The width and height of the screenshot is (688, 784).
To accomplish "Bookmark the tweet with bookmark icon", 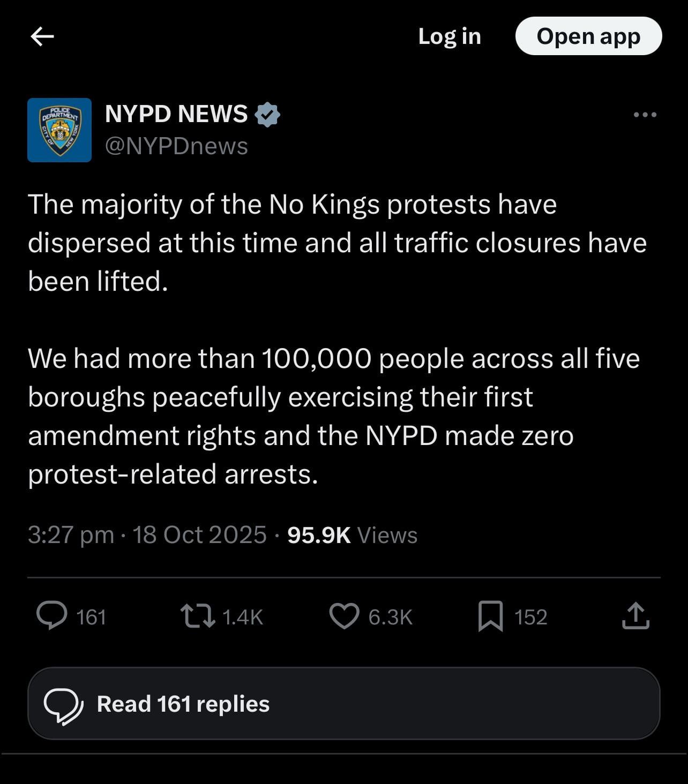I will [x=490, y=616].
